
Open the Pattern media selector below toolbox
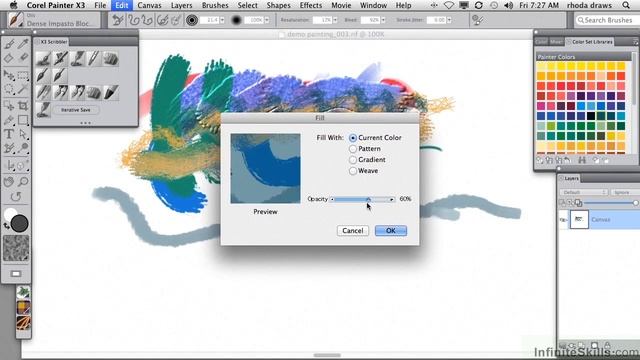24,292
